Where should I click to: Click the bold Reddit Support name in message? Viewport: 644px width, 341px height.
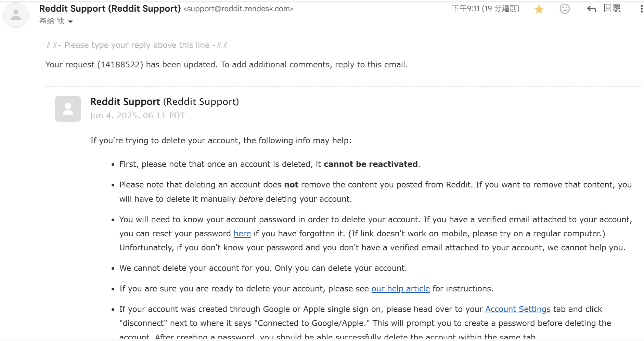[x=125, y=102]
